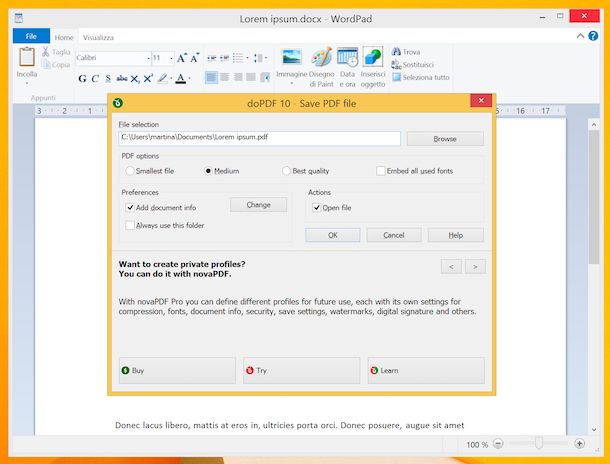Toggle underline S formatting in WordPad

pos(108,79)
